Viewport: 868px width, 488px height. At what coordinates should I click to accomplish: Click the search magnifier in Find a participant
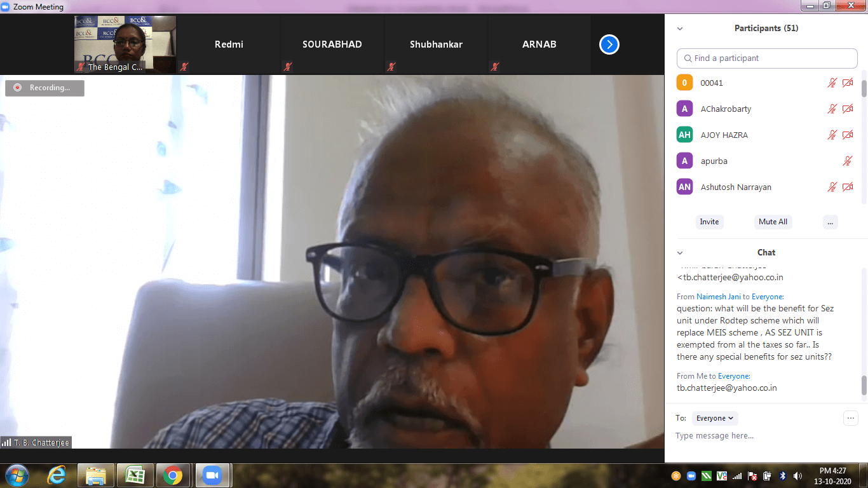click(x=688, y=58)
